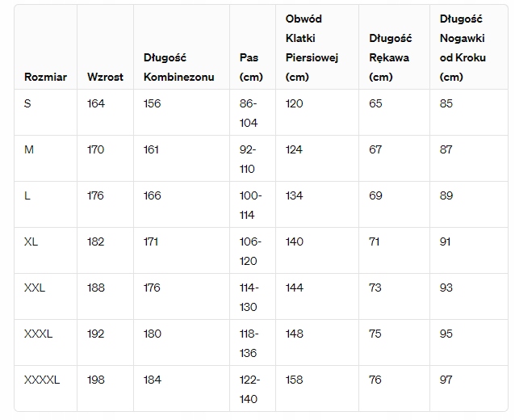Click the Pas (cm) column header
The height and width of the screenshot is (420, 515).
[x=251, y=68]
